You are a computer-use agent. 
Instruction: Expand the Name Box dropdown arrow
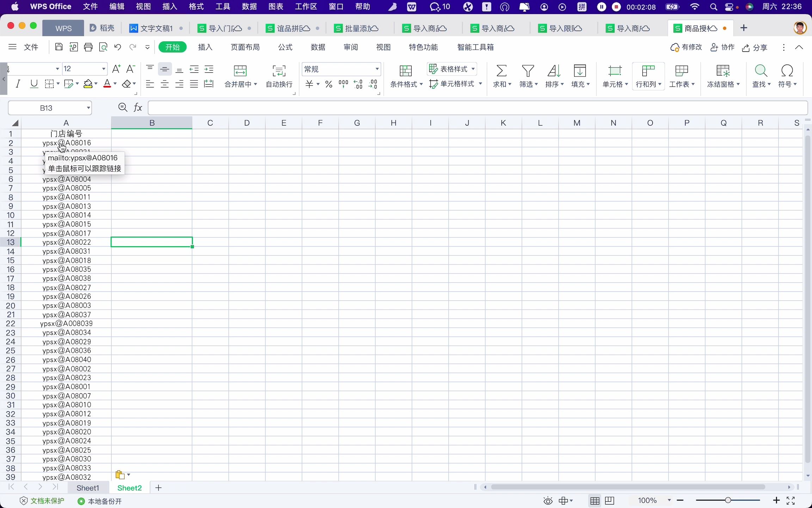pyautogui.click(x=88, y=108)
